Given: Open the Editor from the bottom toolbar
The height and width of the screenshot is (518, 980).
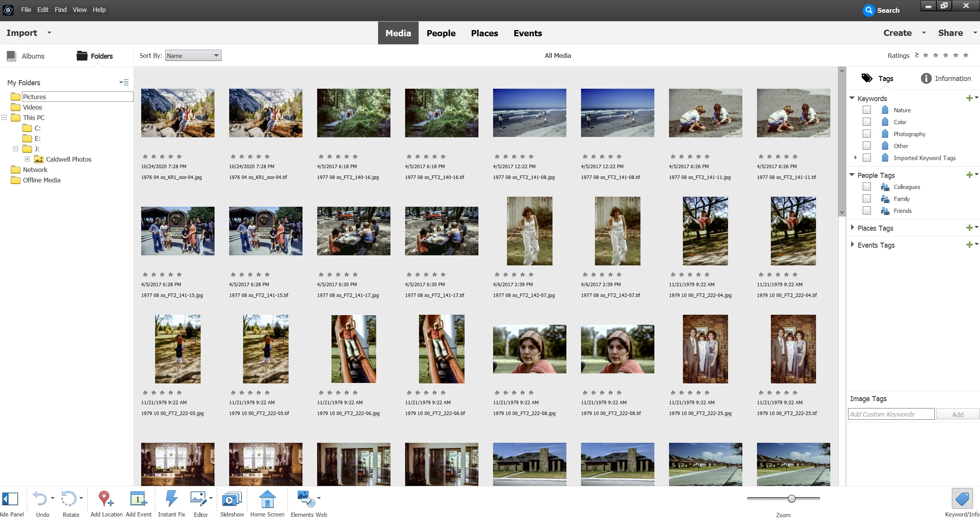Looking at the screenshot, I should [198, 499].
